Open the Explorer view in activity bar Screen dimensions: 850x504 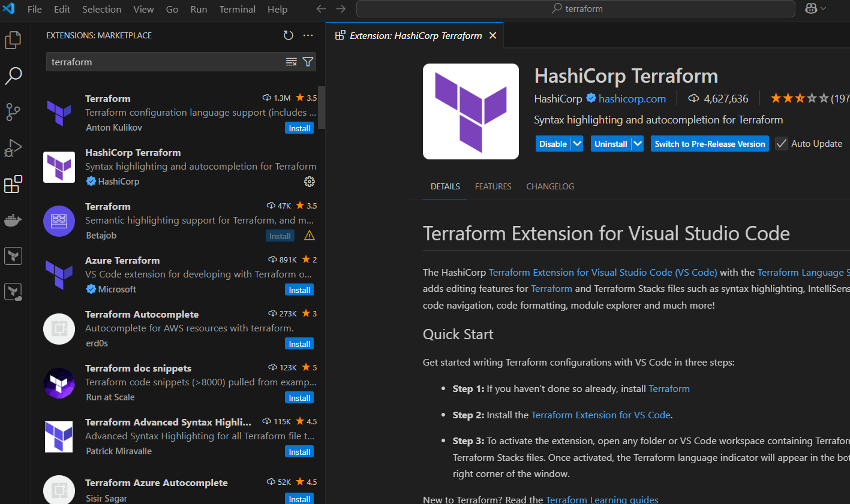click(x=13, y=40)
